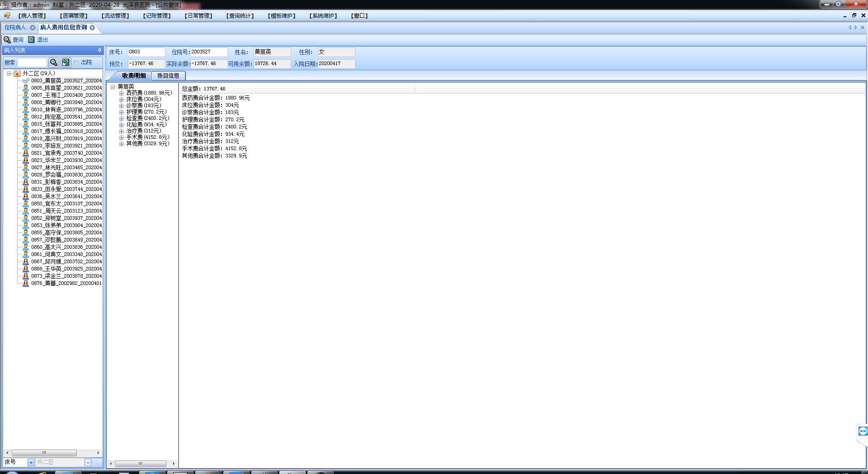
Task: Click the 查询 magnifier toolbar icon
Action: coord(7,40)
